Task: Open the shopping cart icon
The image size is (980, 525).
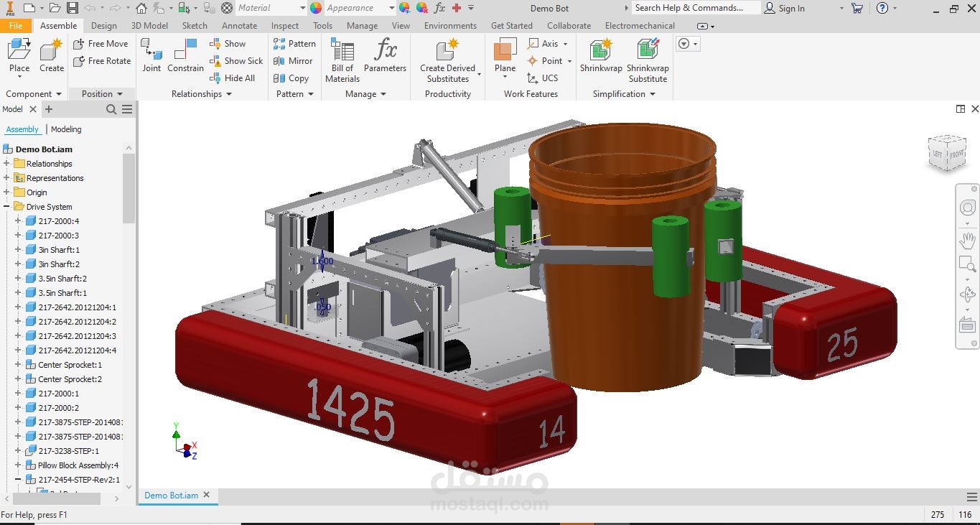Action: pos(857,9)
